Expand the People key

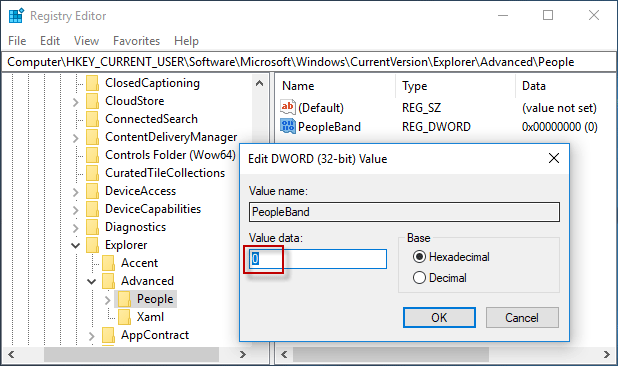point(108,300)
